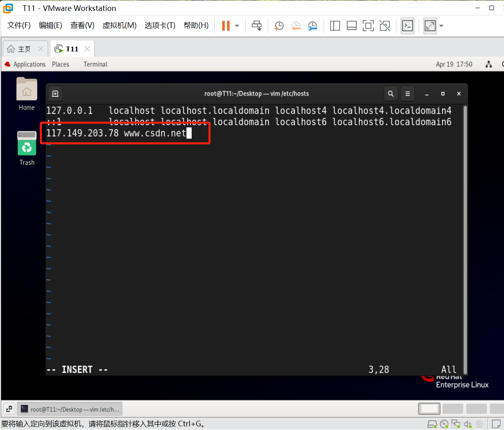Expand the stretch mode dropdown arrow
504x430 pixels.
coord(441,26)
